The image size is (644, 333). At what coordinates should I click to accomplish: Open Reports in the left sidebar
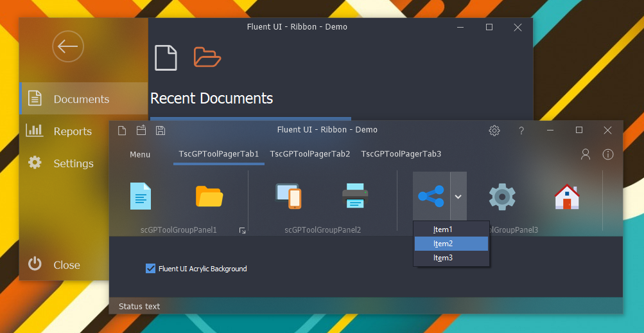[x=64, y=131]
